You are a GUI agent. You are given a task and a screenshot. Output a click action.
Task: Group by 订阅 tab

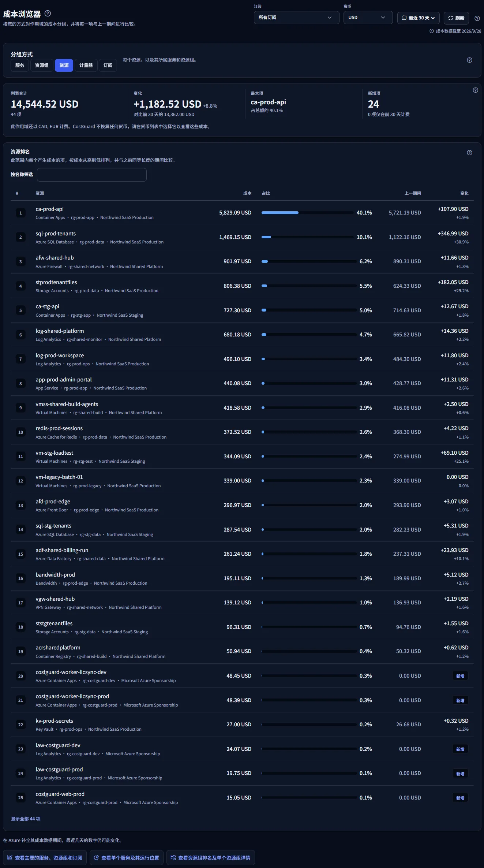click(108, 66)
